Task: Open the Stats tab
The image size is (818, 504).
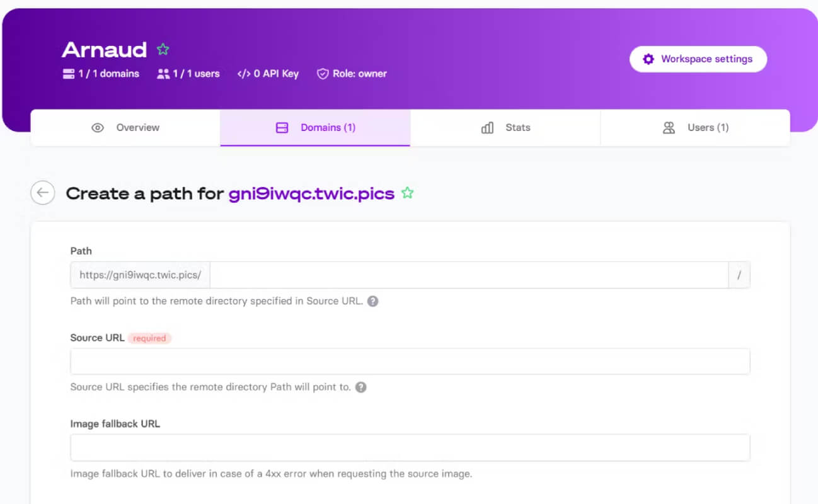Action: tap(505, 128)
